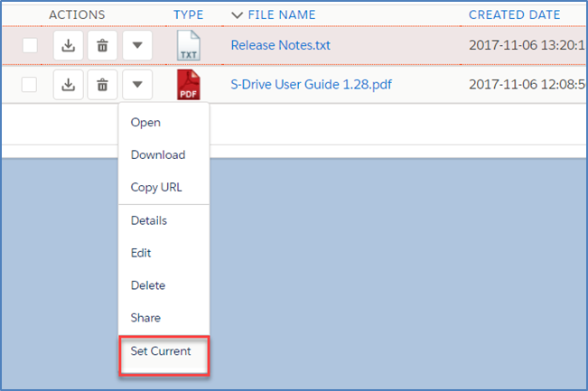This screenshot has height=391, width=588.
Task: Choose Copy URL menu entry
Action: [157, 187]
